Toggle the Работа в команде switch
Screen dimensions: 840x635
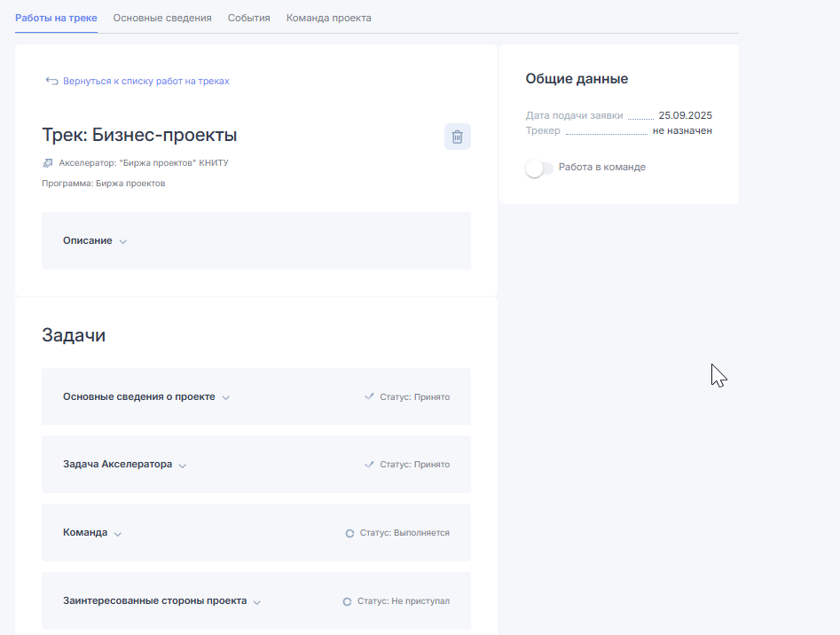coord(538,168)
